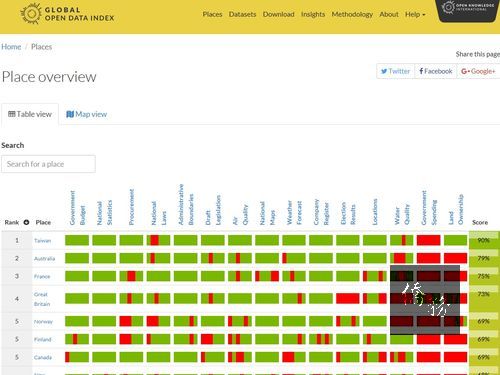
Task: Click France's 75% score cell
Action: [x=484, y=276]
